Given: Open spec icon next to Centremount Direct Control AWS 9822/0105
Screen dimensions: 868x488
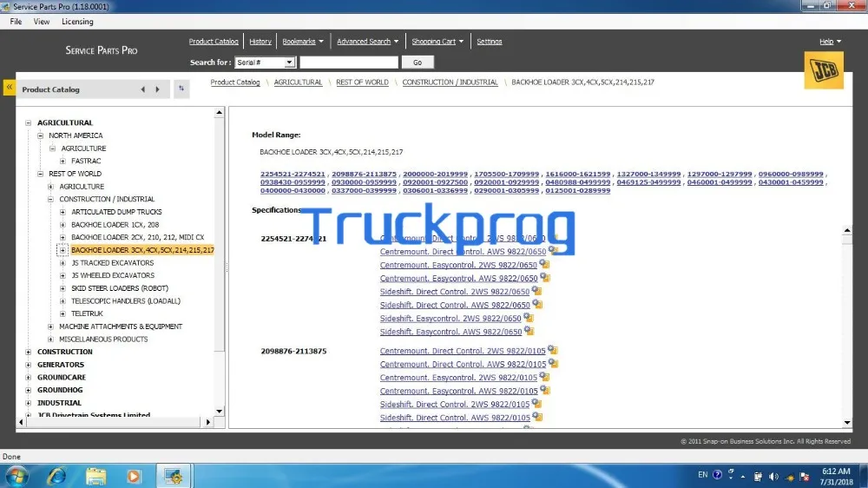Looking at the screenshot, I should click(x=553, y=363).
